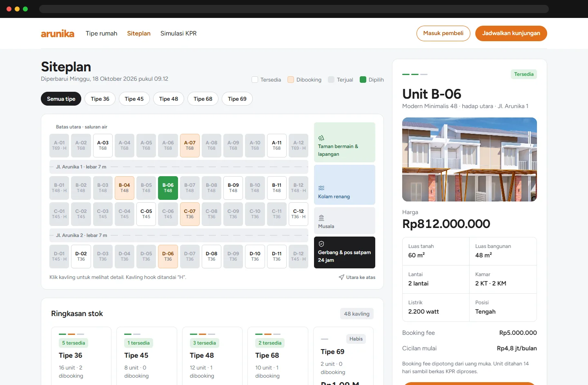Image resolution: width=588 pixels, height=385 pixels.
Task: Select booked kavling A-07
Action: click(x=190, y=146)
